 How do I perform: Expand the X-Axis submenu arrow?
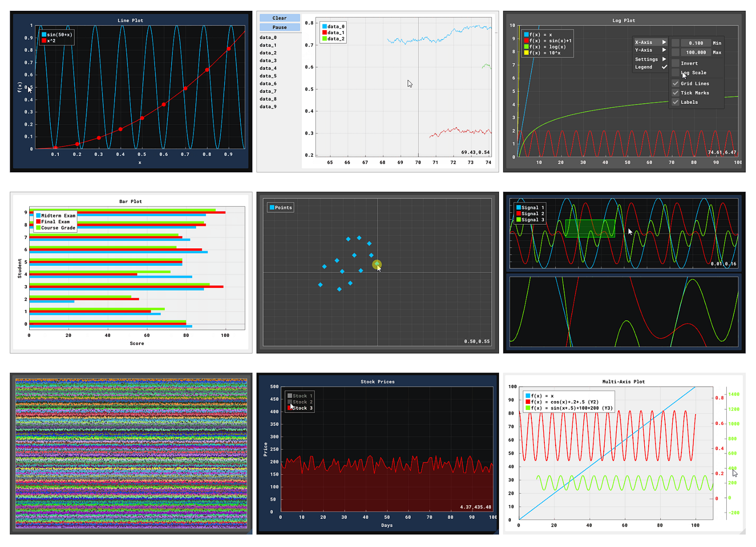664,42
